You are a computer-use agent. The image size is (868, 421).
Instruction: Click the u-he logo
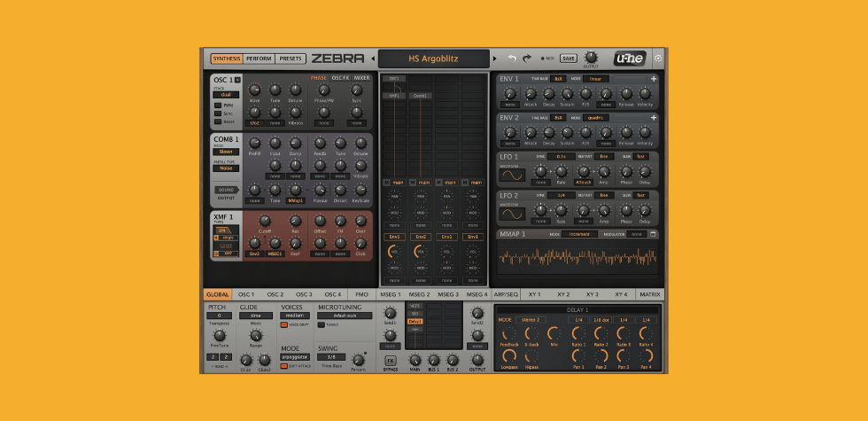pos(629,58)
